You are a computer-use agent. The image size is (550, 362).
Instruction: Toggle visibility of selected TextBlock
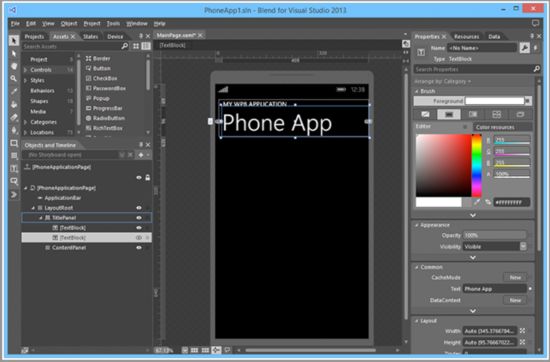[x=139, y=238]
